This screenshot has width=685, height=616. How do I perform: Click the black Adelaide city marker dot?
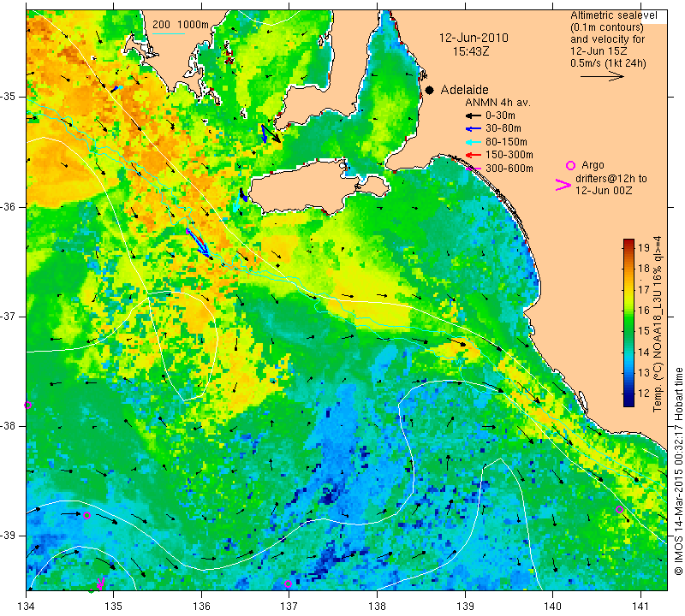click(x=430, y=91)
